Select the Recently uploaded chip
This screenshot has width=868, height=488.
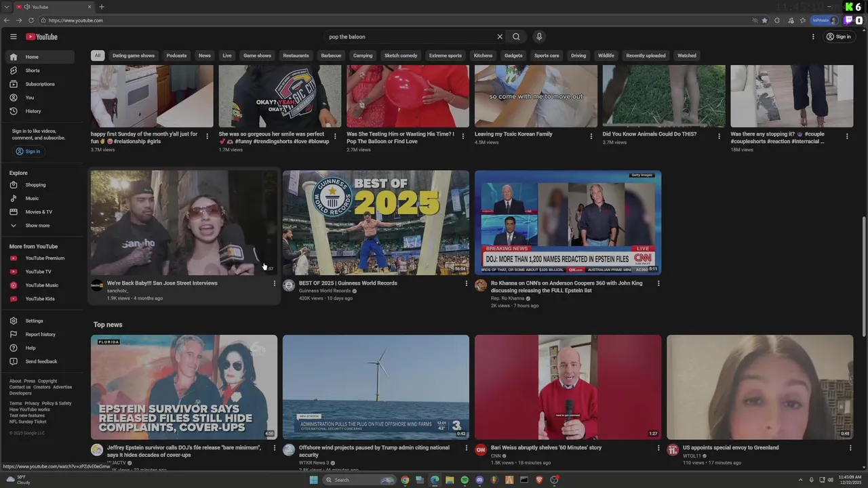tap(646, 56)
